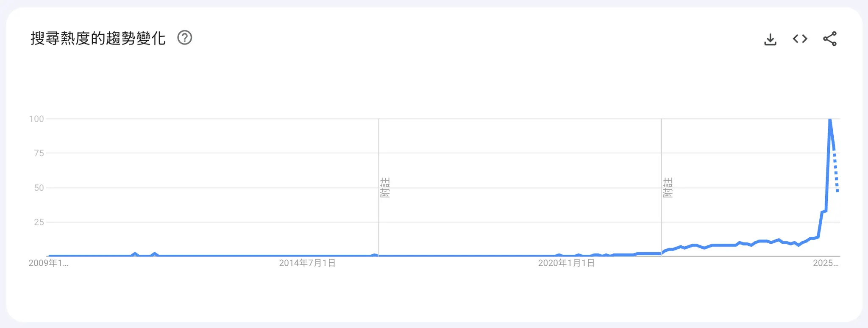Image resolution: width=868 pixels, height=328 pixels.
Task: Click the shoulder on the line just before the peak
Action: (x=824, y=211)
